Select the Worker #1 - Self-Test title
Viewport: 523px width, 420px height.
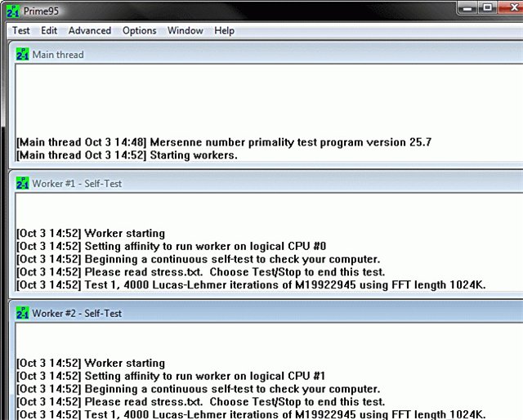[x=77, y=184]
